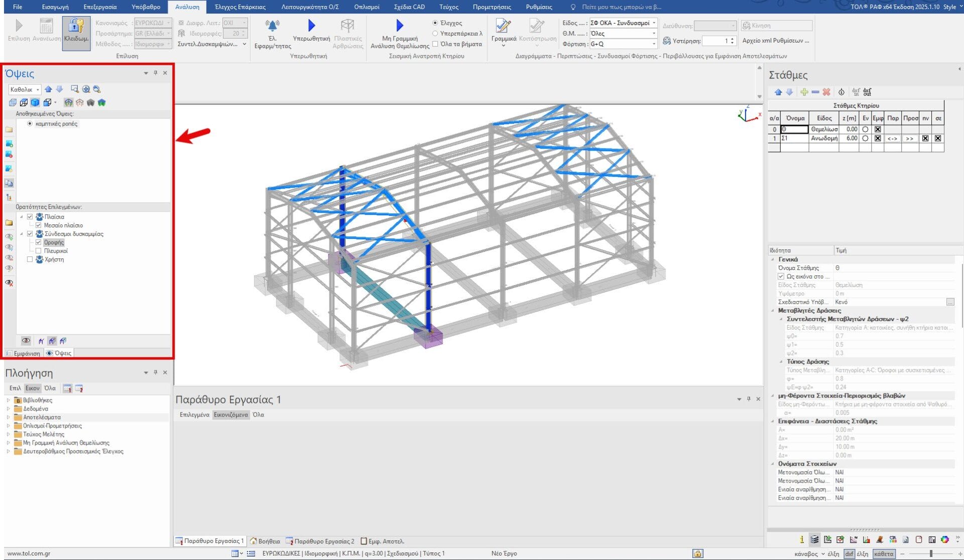This screenshot has height=560, width=964.
Task: Click the Υπερωθητική play icon
Action: click(311, 26)
